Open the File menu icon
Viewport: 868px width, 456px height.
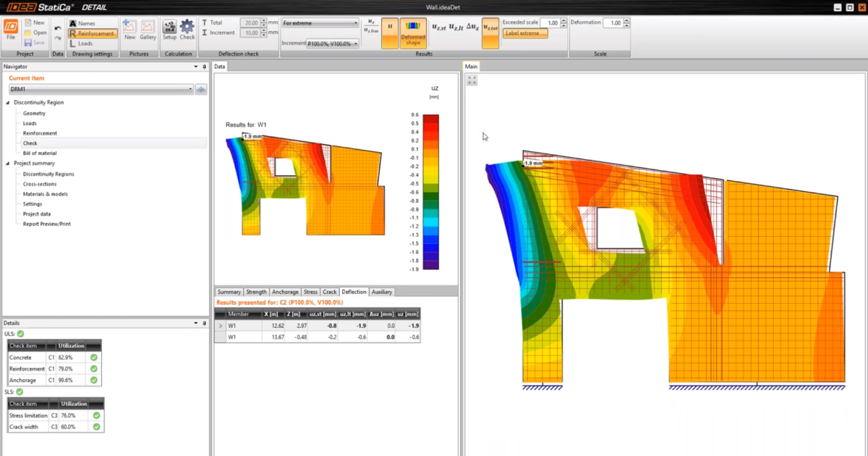[11, 30]
